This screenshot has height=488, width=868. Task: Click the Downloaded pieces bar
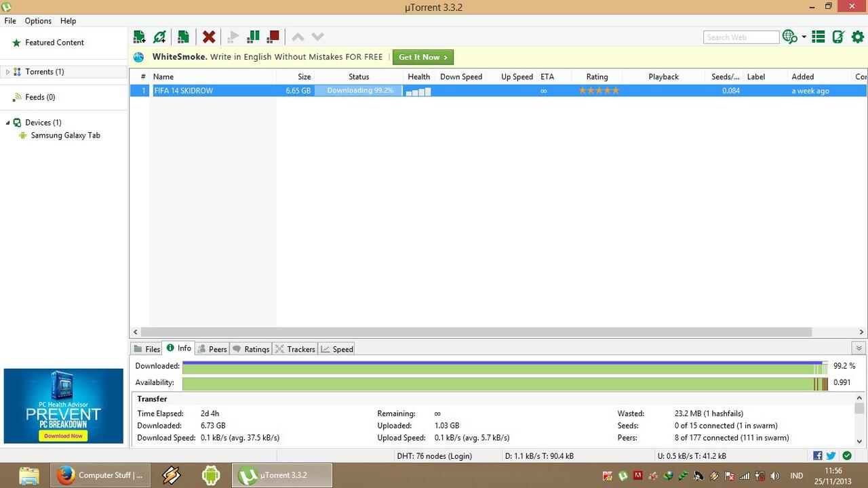pos(505,367)
